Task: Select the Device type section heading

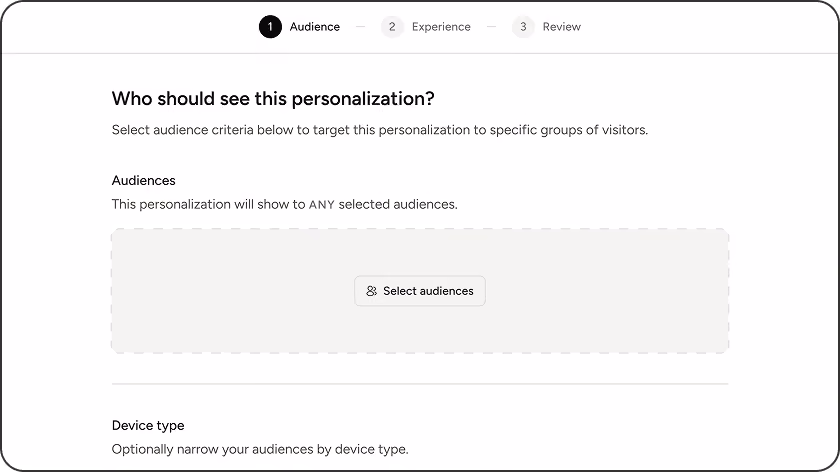Action: [x=148, y=425]
